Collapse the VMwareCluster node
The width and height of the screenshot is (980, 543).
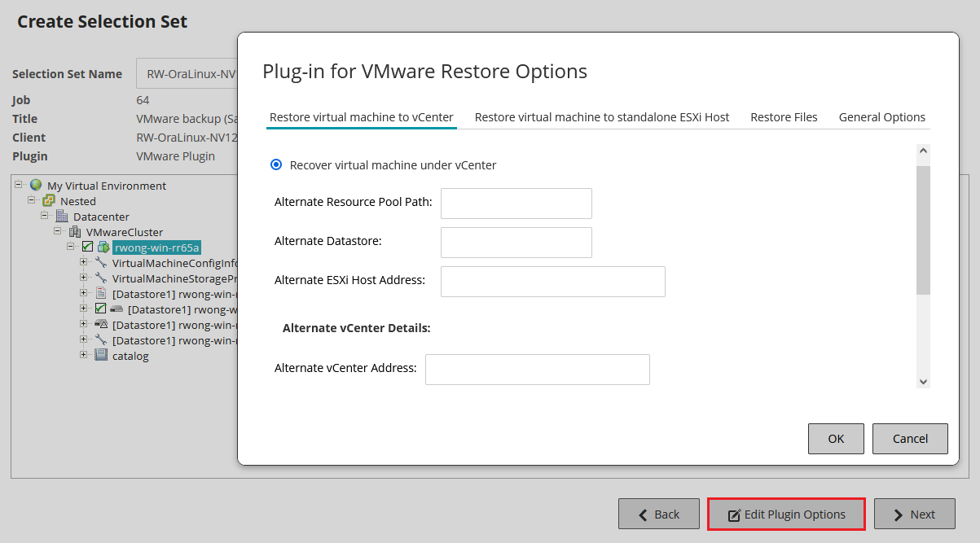pos(58,231)
